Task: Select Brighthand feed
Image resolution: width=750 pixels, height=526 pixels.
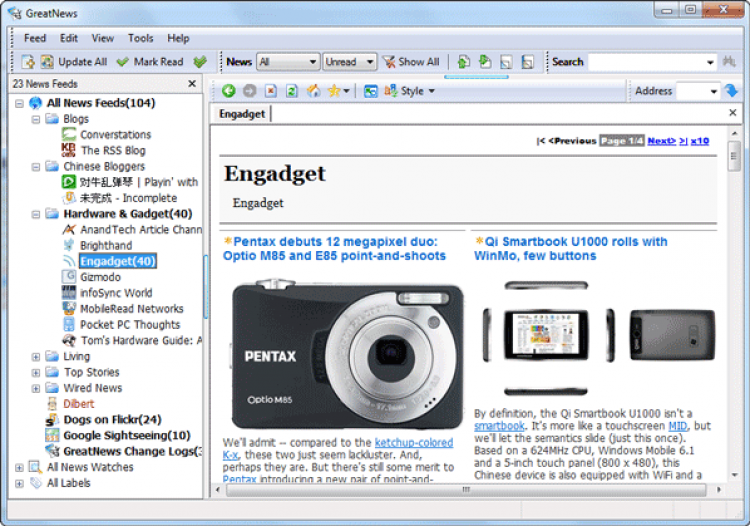Action: [x=106, y=245]
